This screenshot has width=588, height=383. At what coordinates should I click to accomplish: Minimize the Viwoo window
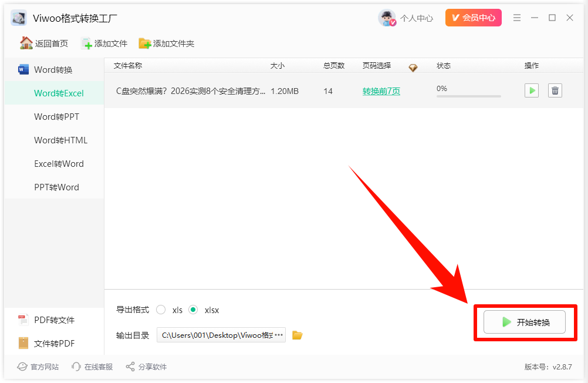[x=535, y=18]
